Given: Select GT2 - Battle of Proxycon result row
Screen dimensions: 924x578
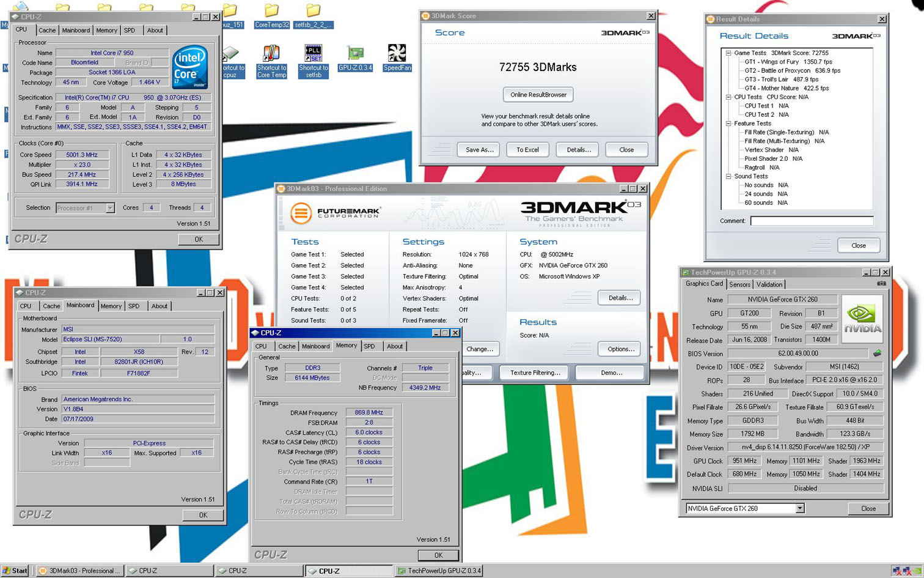Looking at the screenshot, I should (792, 71).
